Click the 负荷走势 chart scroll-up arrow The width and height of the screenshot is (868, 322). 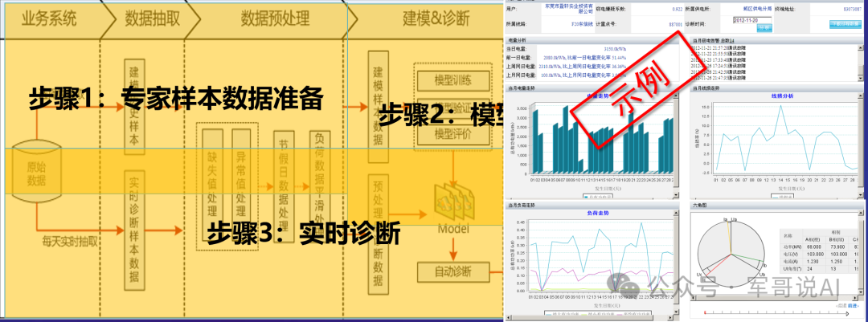(676, 213)
